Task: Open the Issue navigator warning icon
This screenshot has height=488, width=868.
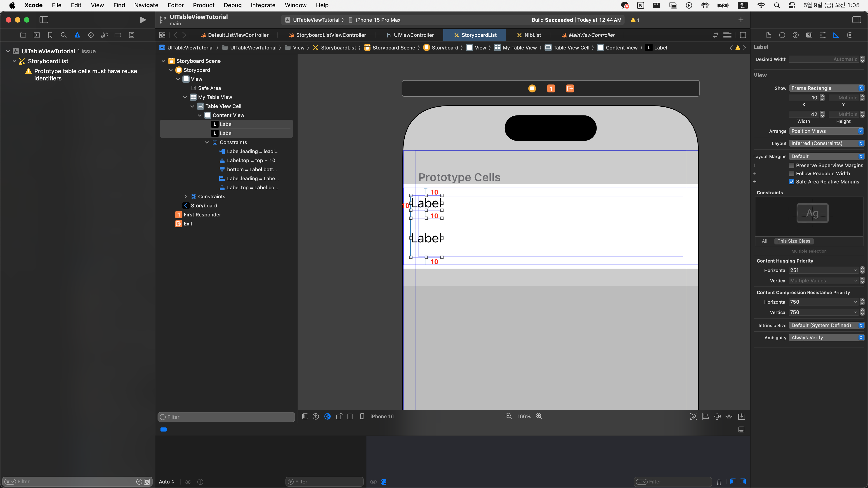Action: [x=77, y=35]
